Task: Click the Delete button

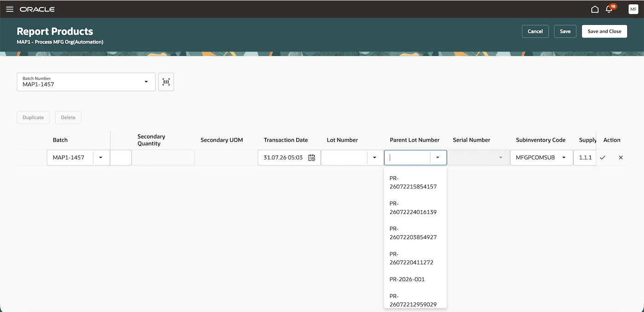Action: (68, 117)
